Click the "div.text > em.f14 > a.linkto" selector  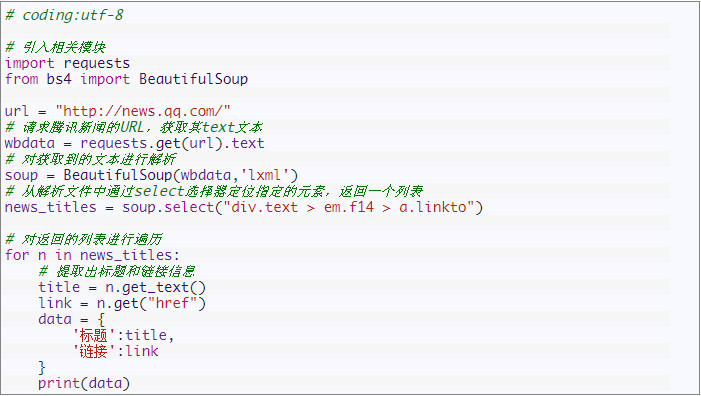[x=348, y=207]
